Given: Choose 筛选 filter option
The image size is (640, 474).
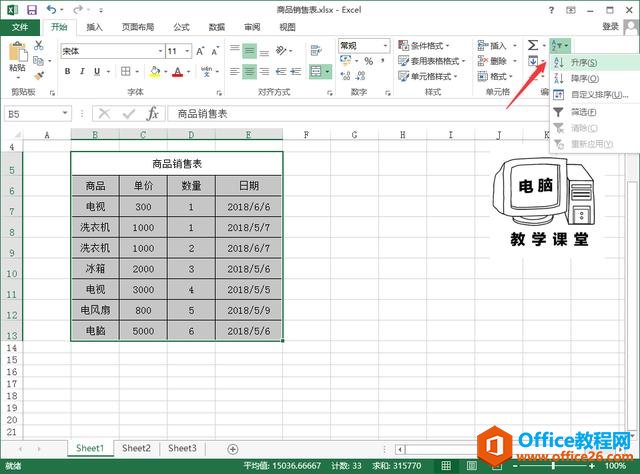Looking at the screenshot, I should [x=595, y=112].
